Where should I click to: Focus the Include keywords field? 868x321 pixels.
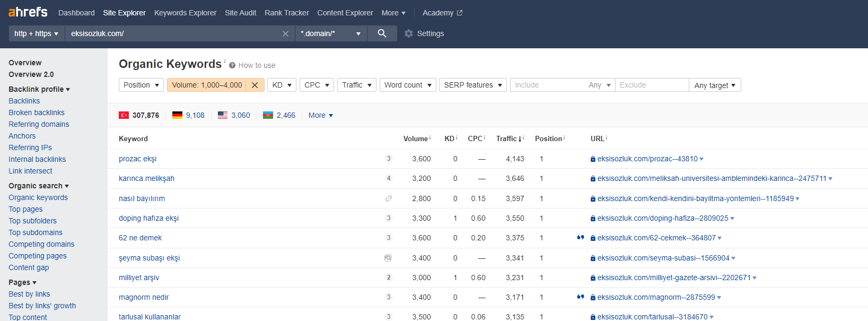coord(547,85)
